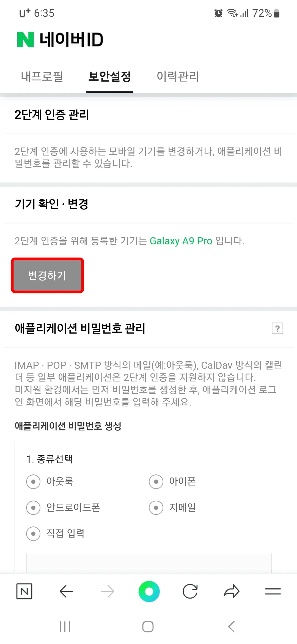Image resolution: width=297 pixels, height=644 pixels.
Task: Choose 직접 입력 for manual entry
Action: [33, 534]
